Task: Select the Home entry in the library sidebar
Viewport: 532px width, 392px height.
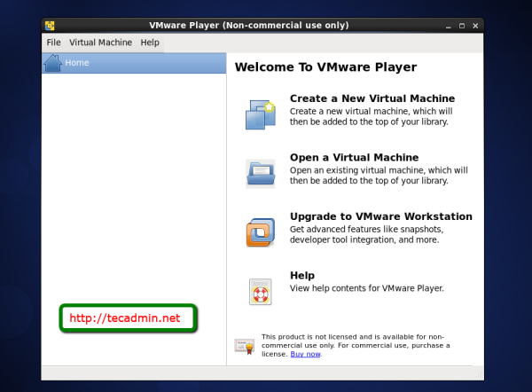Action: point(133,63)
